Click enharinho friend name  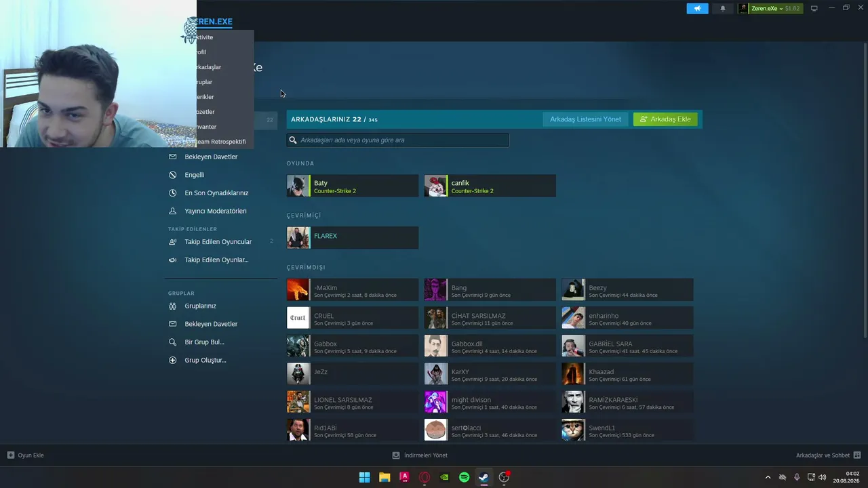coord(604,316)
